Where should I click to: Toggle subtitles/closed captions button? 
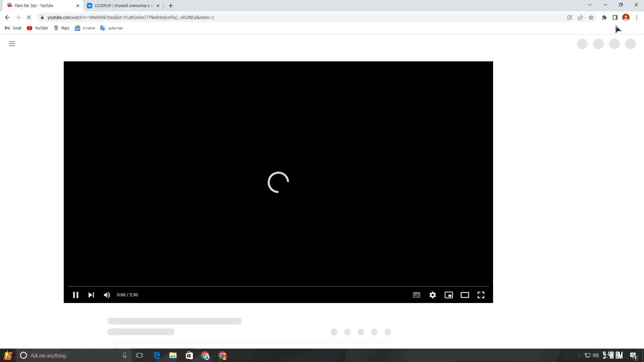(x=416, y=295)
